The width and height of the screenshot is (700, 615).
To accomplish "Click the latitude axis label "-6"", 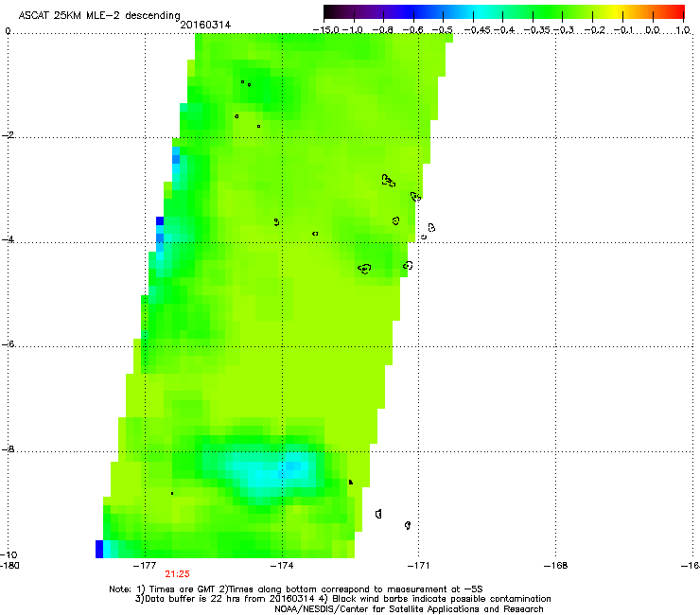I will coord(9,344).
